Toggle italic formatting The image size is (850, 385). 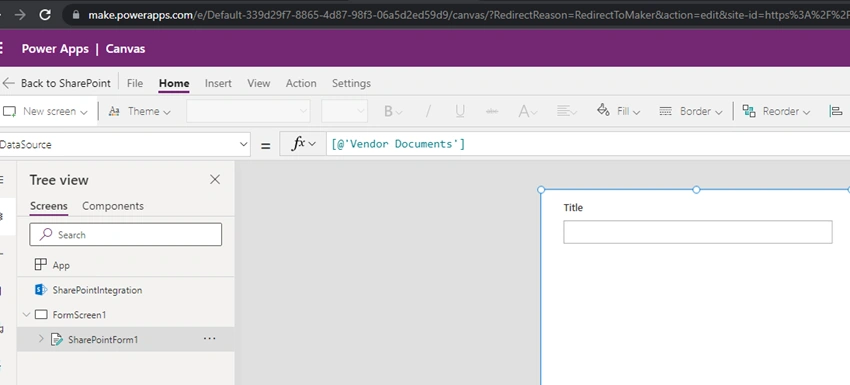coord(428,112)
